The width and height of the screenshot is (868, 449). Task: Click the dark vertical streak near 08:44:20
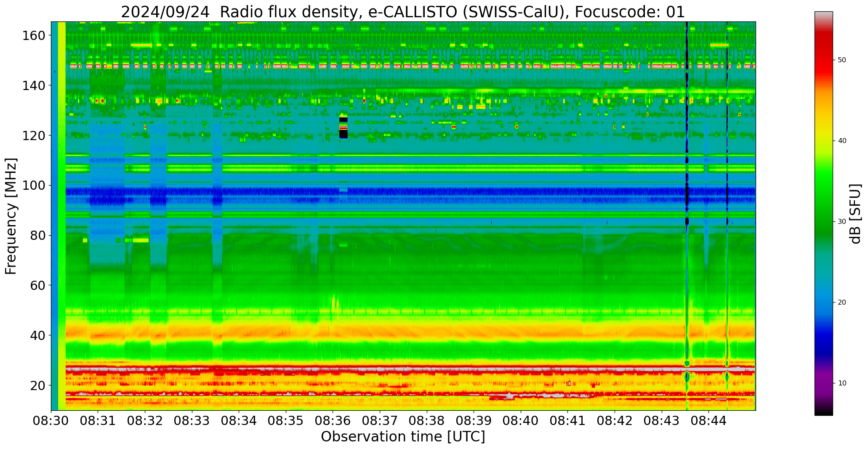coord(727,216)
